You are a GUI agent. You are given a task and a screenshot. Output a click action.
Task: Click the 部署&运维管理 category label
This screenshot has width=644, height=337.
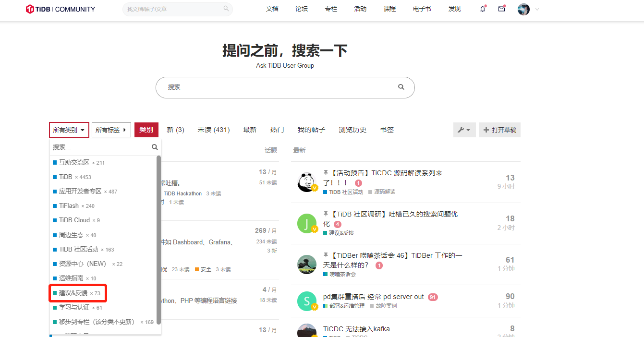(344, 306)
